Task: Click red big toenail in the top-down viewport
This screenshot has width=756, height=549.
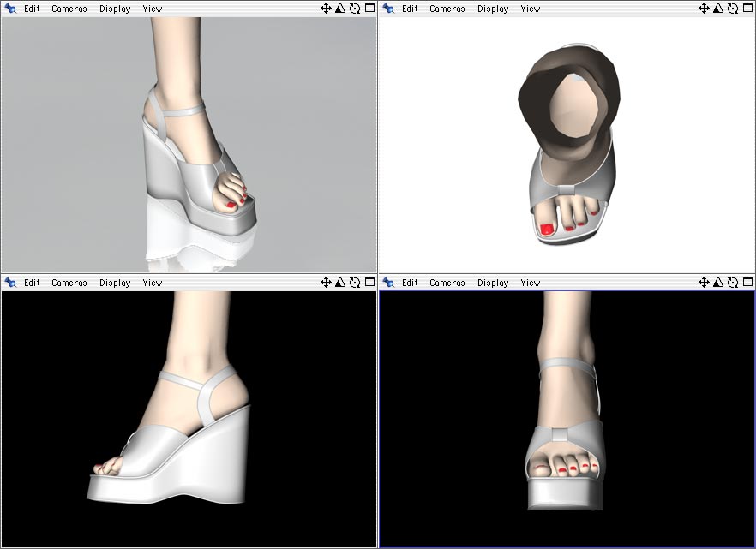Action: click(x=547, y=230)
